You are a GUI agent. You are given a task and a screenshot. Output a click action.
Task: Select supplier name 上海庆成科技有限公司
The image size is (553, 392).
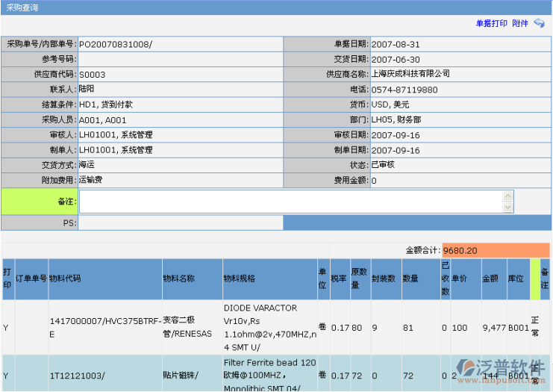tap(410, 74)
